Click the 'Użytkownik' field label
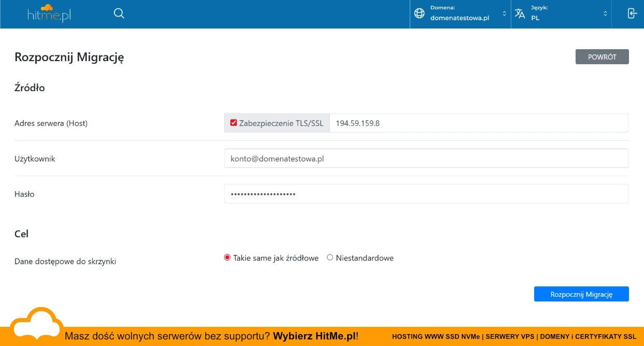 click(x=35, y=158)
